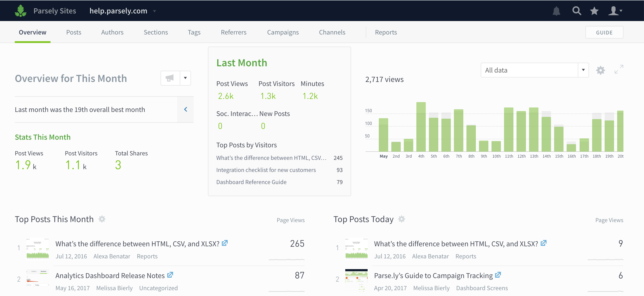The height and width of the screenshot is (296, 644).
Task: Open chart settings gear icon
Action: (x=600, y=70)
